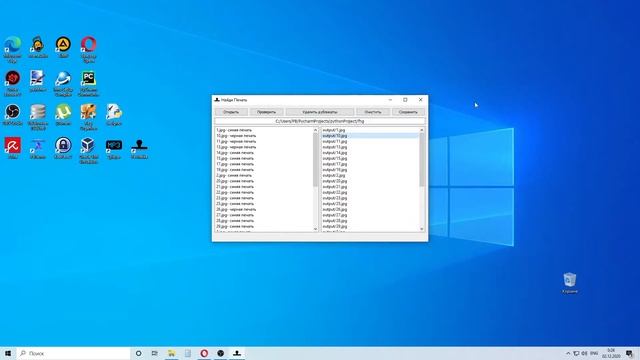
Task: Select row '1.jpg - синяя печать'
Action: (264, 130)
